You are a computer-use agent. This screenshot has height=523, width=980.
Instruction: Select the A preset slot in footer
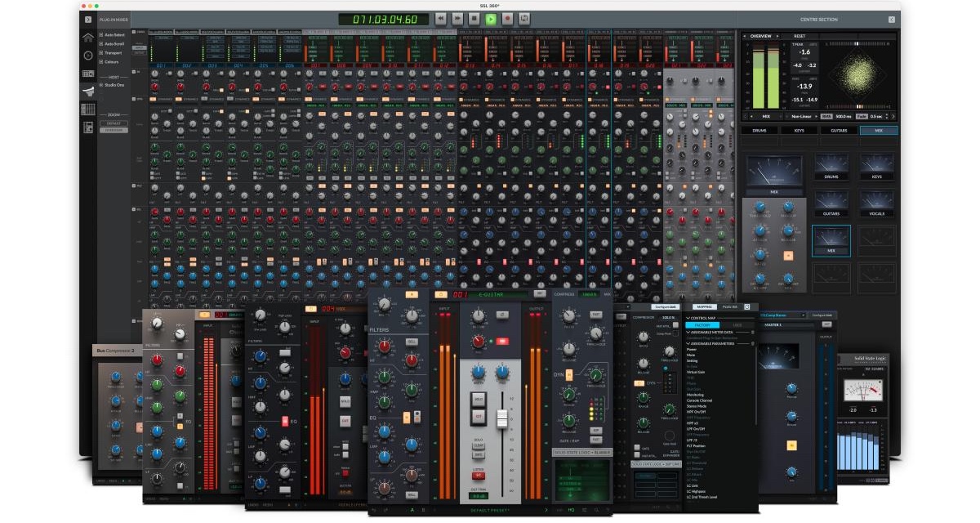(x=413, y=509)
